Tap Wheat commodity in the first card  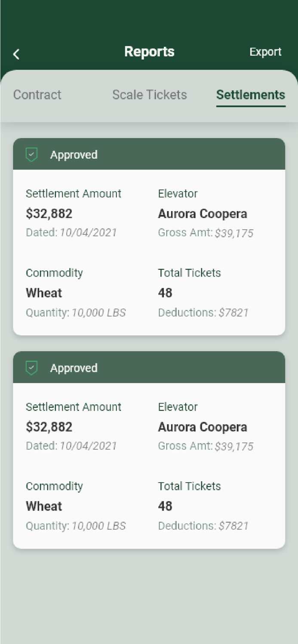(44, 293)
